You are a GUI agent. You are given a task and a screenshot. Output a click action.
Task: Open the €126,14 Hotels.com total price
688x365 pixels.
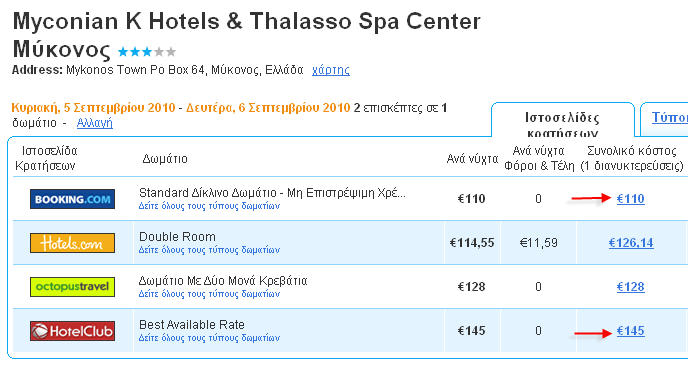click(631, 243)
